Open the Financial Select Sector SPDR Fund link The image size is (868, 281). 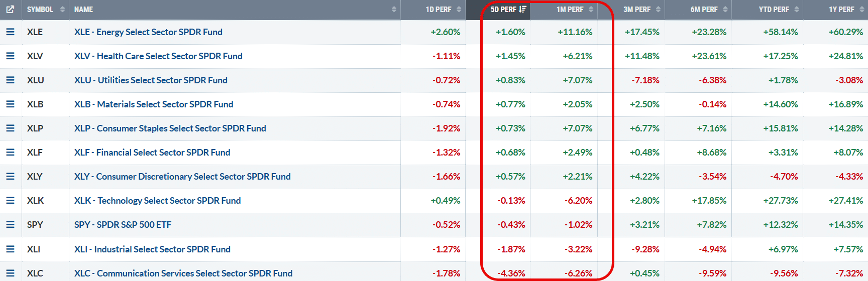[152, 153]
